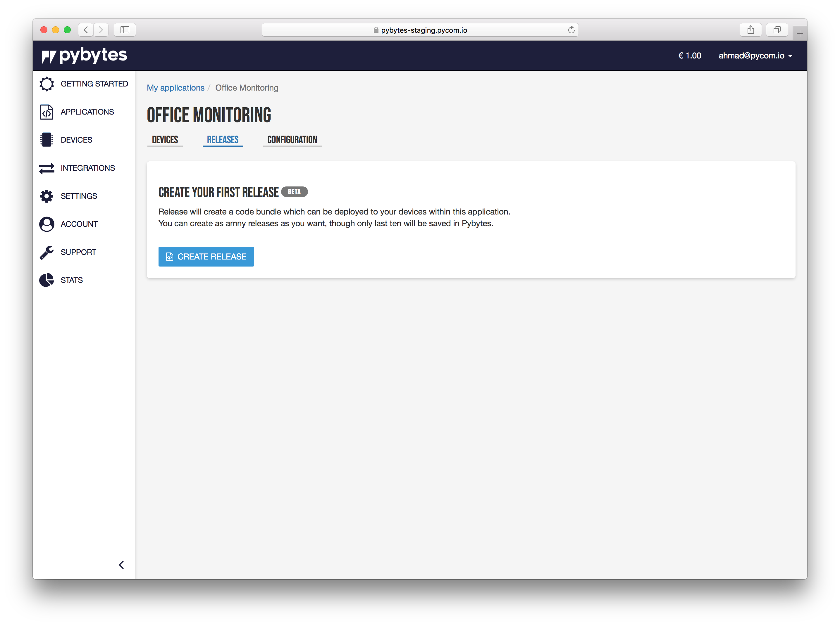Toggle the Safari sidebar button
This screenshot has width=840, height=626.
125,30
